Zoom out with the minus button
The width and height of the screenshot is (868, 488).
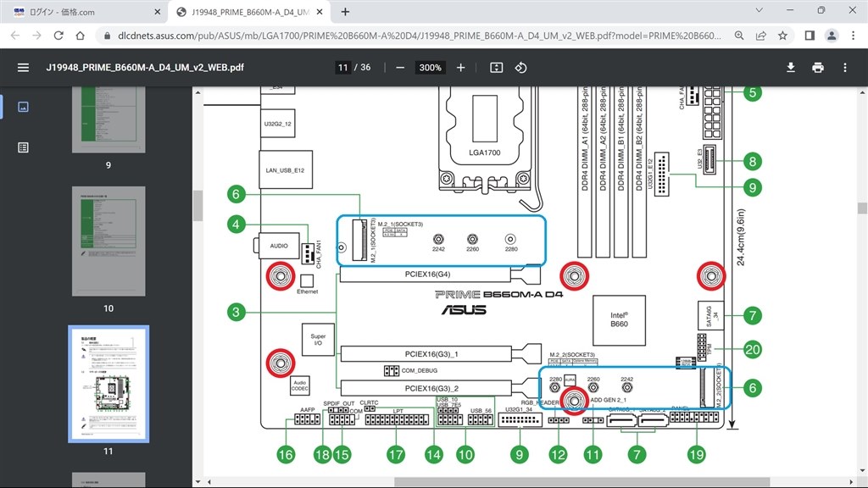[x=400, y=67]
